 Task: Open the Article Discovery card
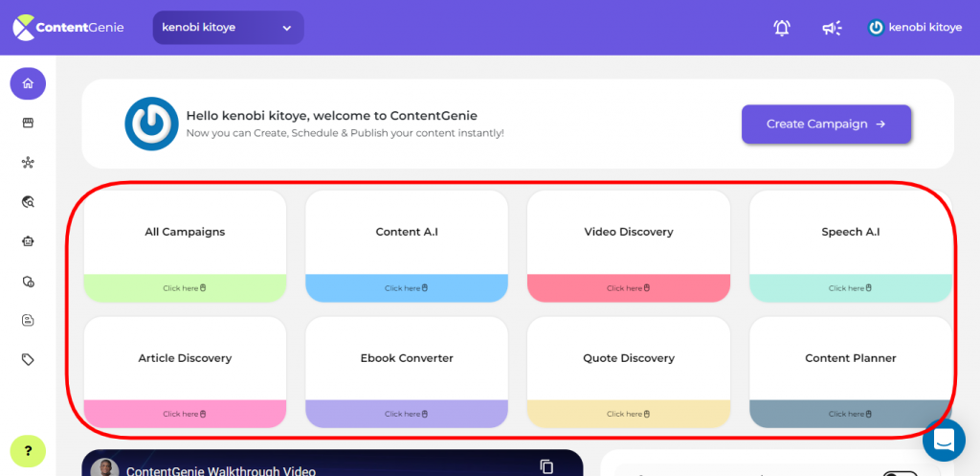(185, 373)
